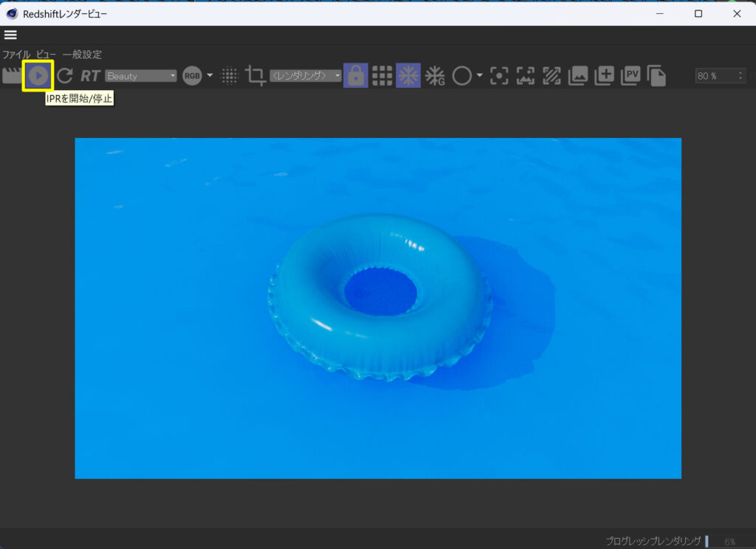Toggle the highlighted snowflake freeze icon
Screen dimensions: 756x549
[x=408, y=76]
